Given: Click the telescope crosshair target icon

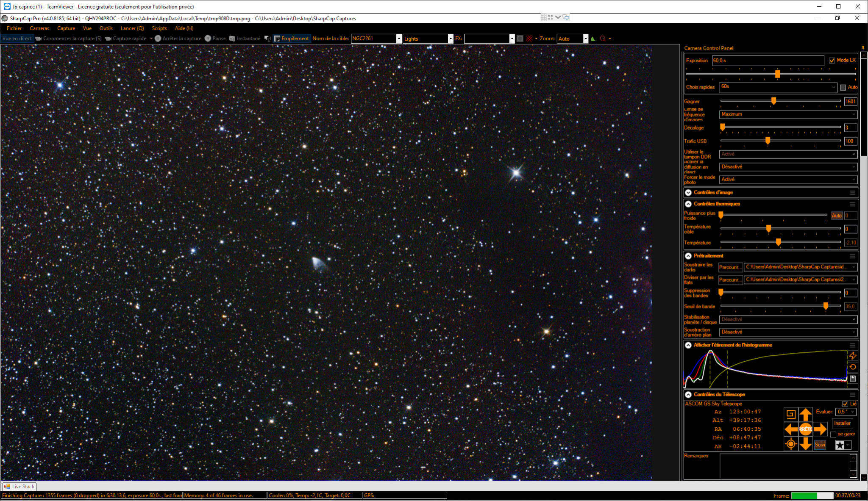Looking at the screenshot, I should pos(791,444).
